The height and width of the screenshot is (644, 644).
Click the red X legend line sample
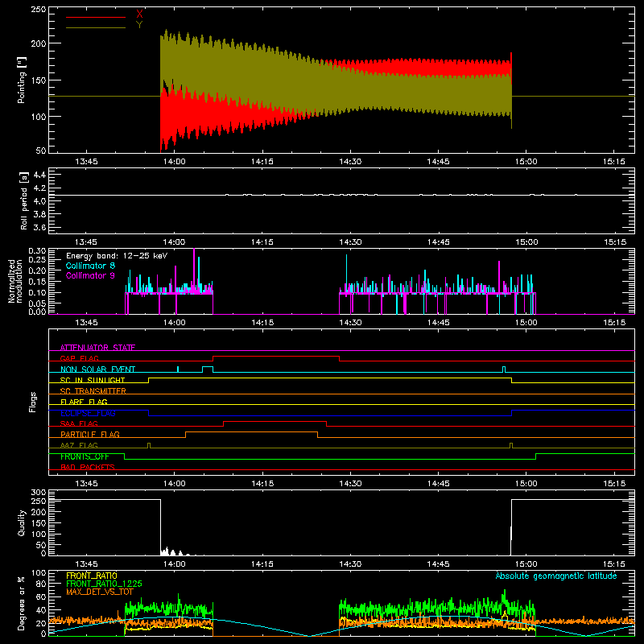click(x=96, y=17)
